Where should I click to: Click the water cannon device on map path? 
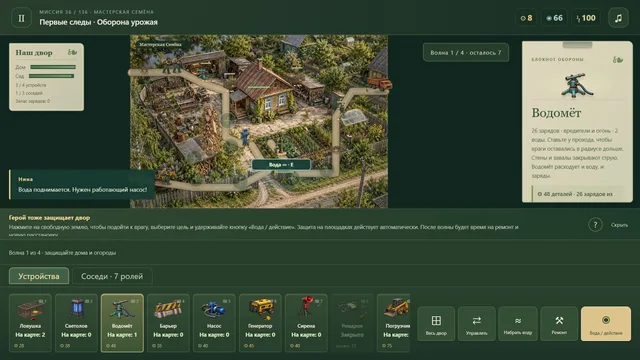[203, 72]
